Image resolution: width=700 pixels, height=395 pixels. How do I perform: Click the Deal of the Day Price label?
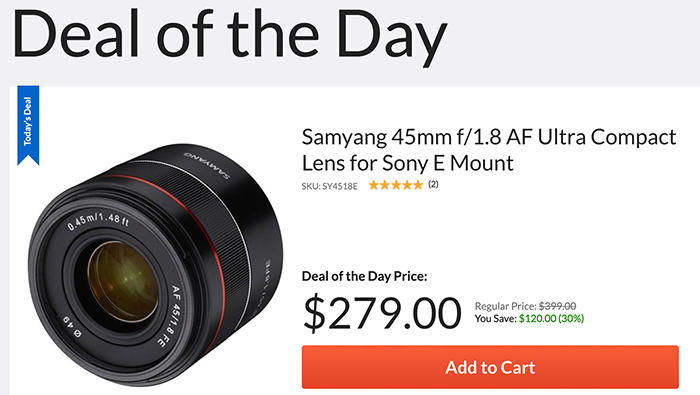[x=364, y=276]
